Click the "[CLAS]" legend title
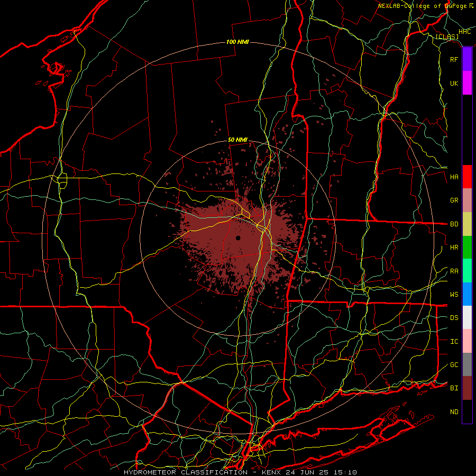The width and height of the screenshot is (476, 476). tap(447, 36)
